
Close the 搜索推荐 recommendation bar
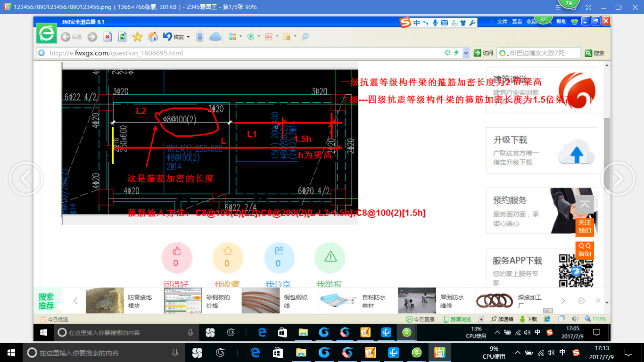pyautogui.click(x=598, y=301)
